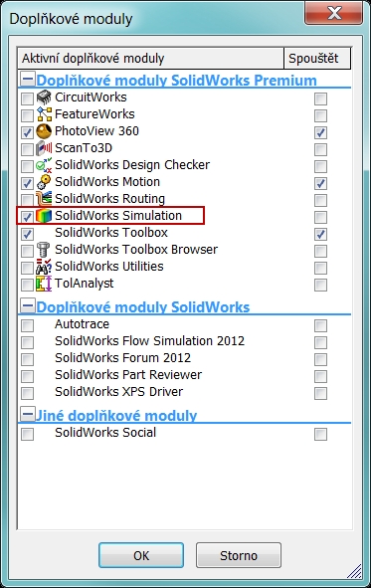This screenshot has height=588, width=371.
Task: Click the resize grip in dialog corner
Action: 354,571
